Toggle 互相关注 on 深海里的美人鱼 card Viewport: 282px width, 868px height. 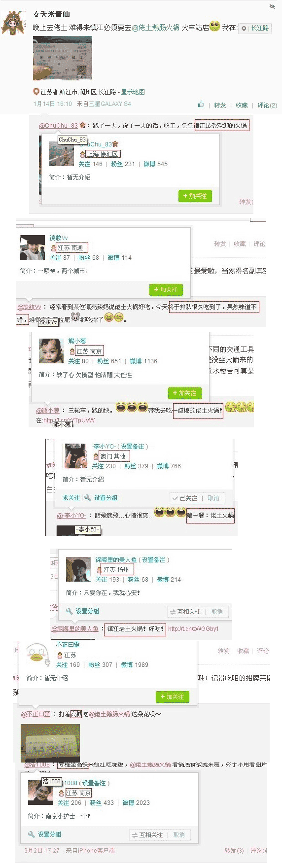(x=185, y=611)
